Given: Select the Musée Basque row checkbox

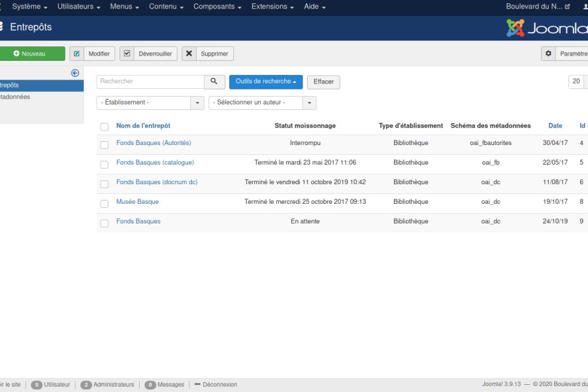Looking at the screenshot, I should pyautogui.click(x=105, y=204).
